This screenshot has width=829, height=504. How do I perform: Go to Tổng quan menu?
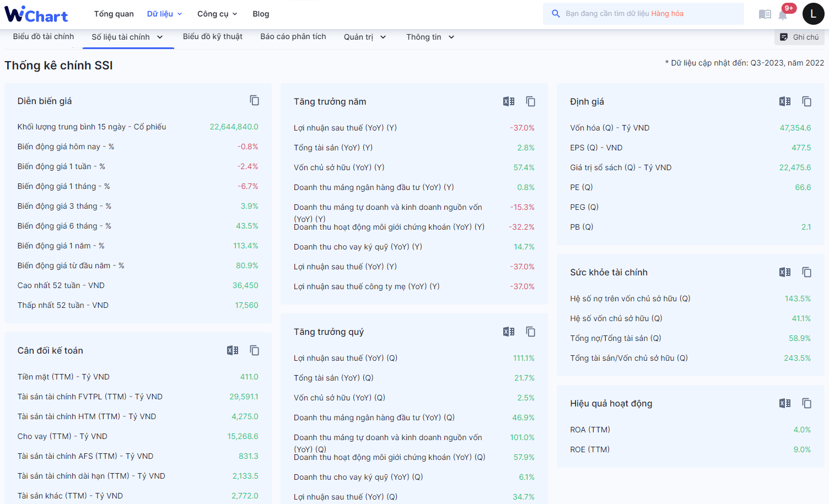pos(114,14)
